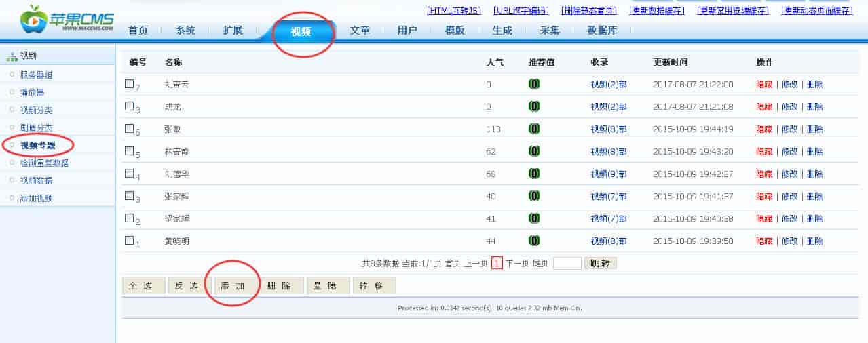Viewport: 868px width, 343px height.
Task: Open the 数据库 navigation tab
Action: tap(602, 31)
